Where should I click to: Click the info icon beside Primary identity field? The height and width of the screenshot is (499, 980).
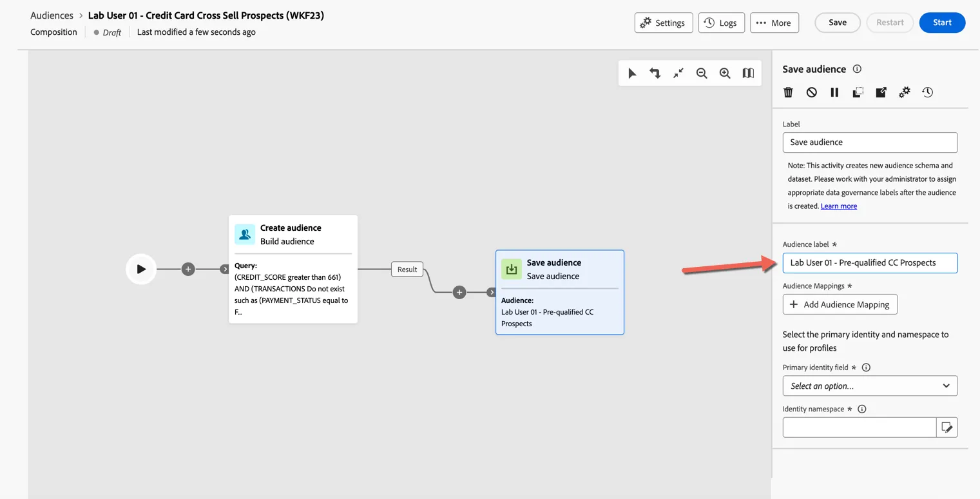click(866, 367)
